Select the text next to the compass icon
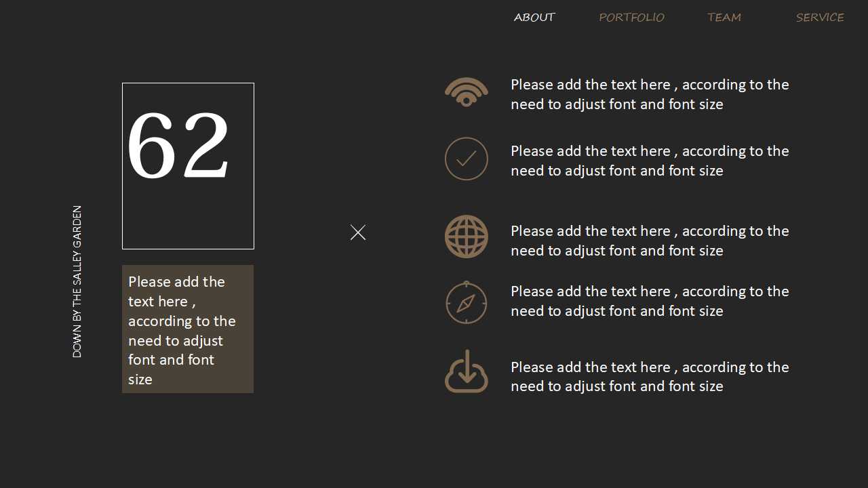The height and width of the screenshot is (488, 868). pyautogui.click(x=650, y=301)
